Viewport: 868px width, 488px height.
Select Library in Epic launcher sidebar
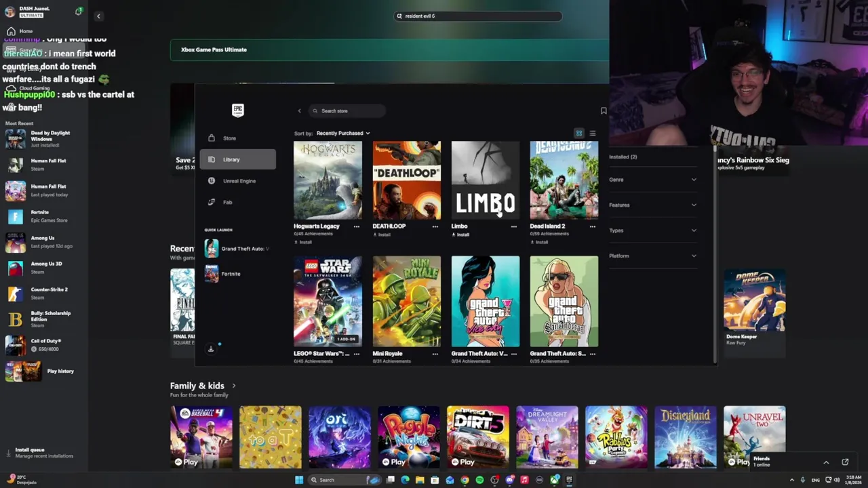point(237,159)
